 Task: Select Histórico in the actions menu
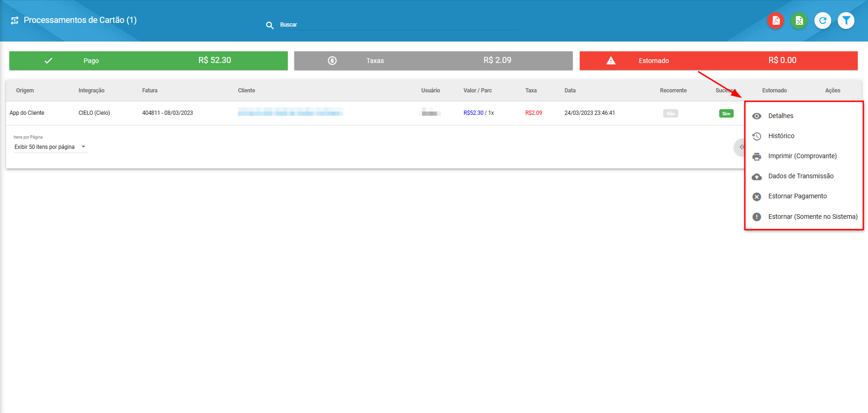tap(804, 136)
